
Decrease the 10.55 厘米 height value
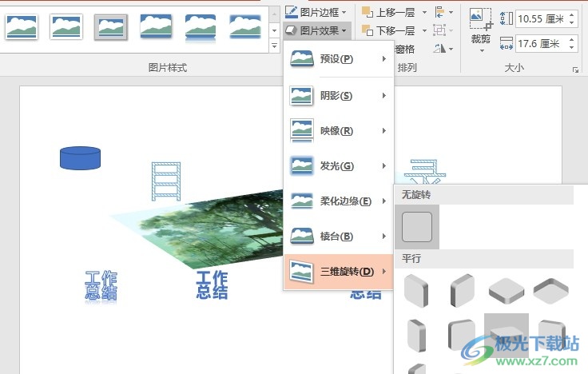pos(572,23)
